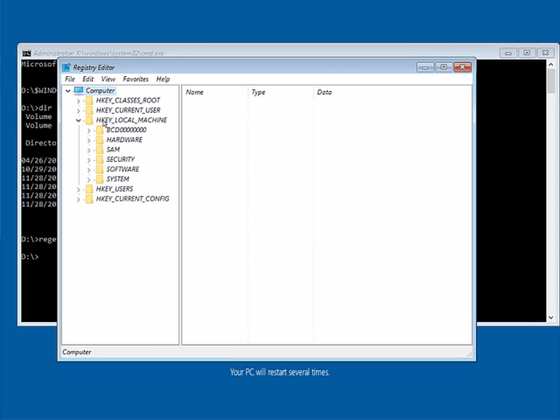560x420 pixels.
Task: Click the HKEY_CLASSES_ROOT folder icon
Action: point(89,100)
